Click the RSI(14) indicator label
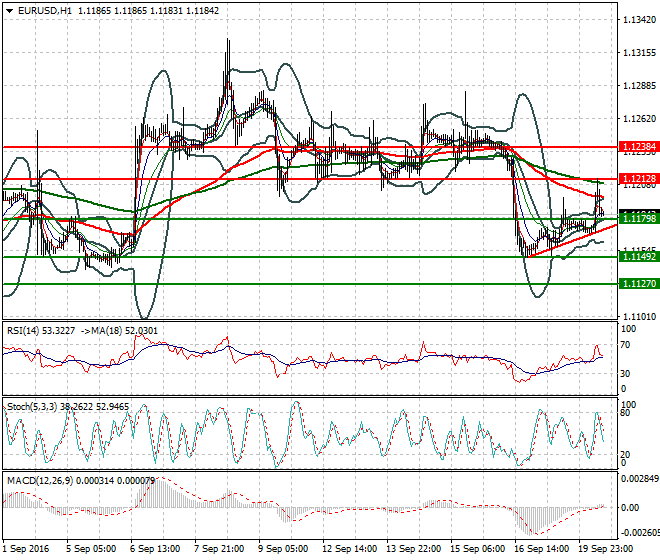The width and height of the screenshot is (660, 560). pyautogui.click(x=24, y=331)
